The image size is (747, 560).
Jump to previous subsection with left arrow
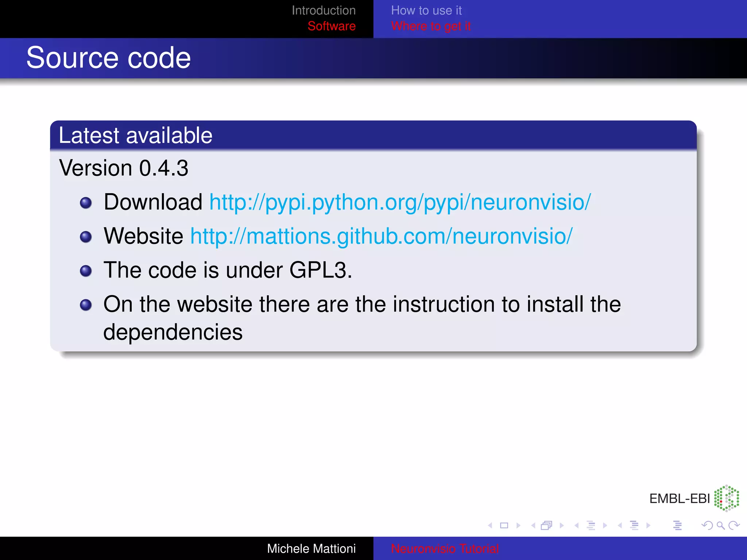(577, 525)
